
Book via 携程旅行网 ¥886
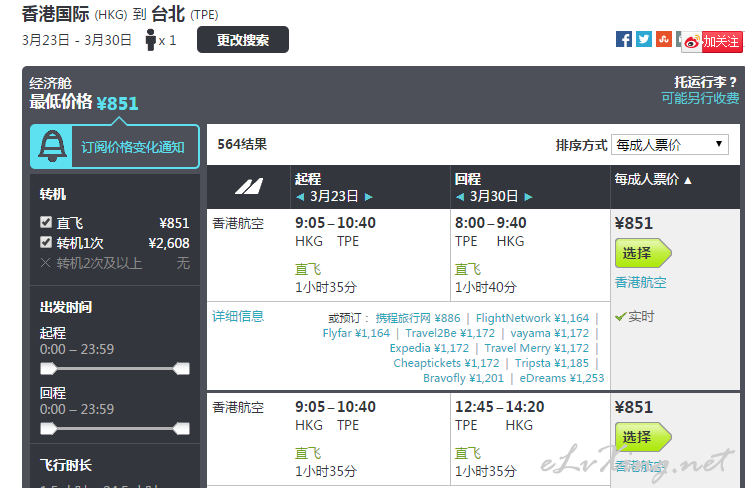point(418,318)
